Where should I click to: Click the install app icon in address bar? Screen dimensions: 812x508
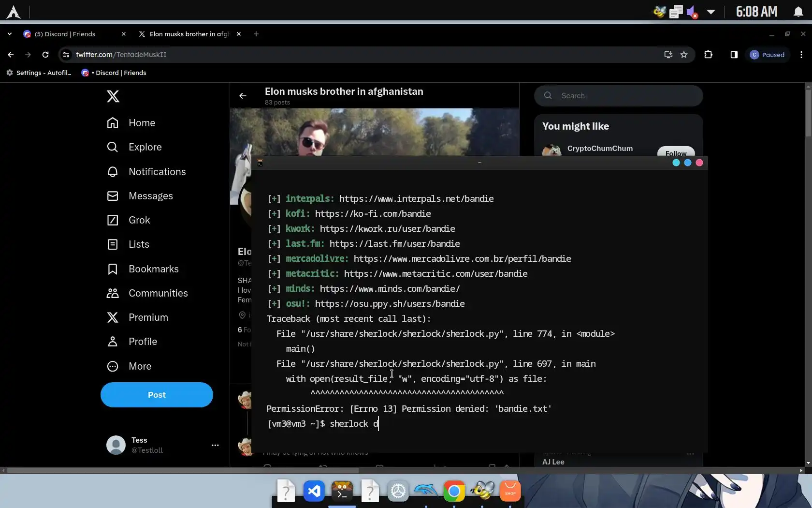(668, 55)
